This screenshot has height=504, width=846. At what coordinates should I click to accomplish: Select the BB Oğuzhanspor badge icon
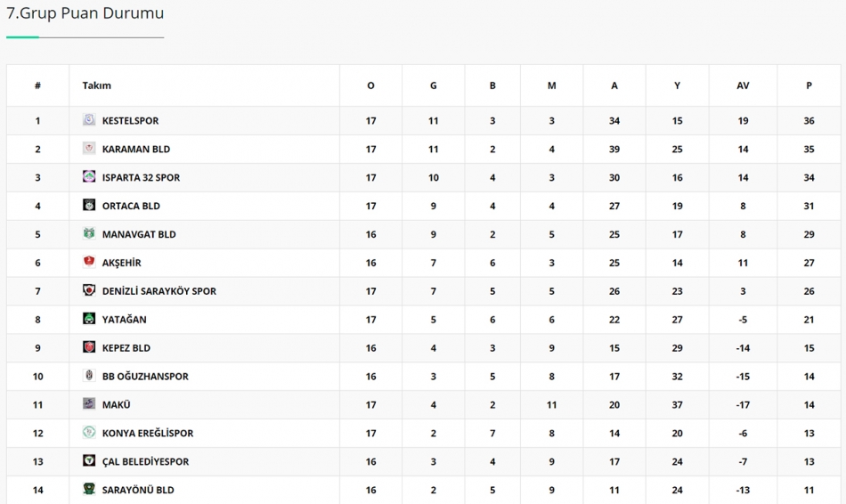tap(89, 376)
